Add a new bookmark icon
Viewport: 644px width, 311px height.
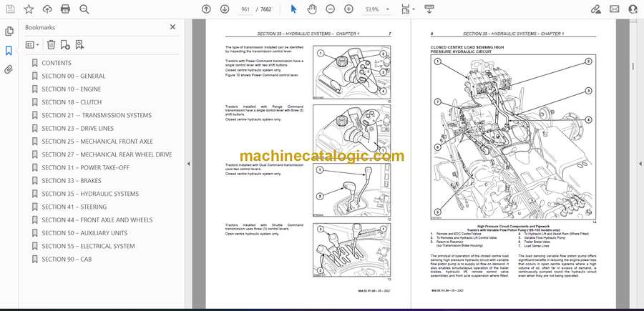(x=65, y=45)
